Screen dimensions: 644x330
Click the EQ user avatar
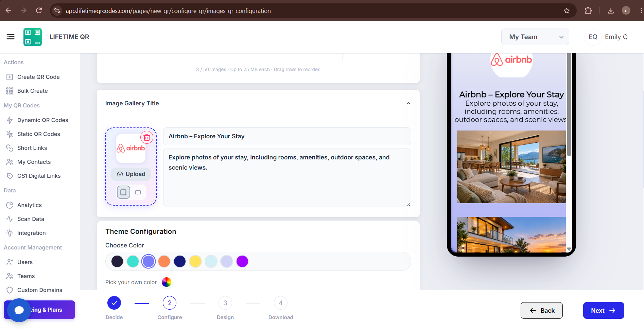point(593,37)
